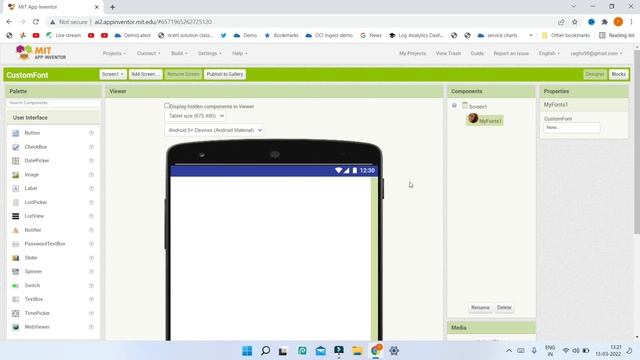This screenshot has width=640, height=360.
Task: Open help info for Label component
Action: tap(91, 189)
